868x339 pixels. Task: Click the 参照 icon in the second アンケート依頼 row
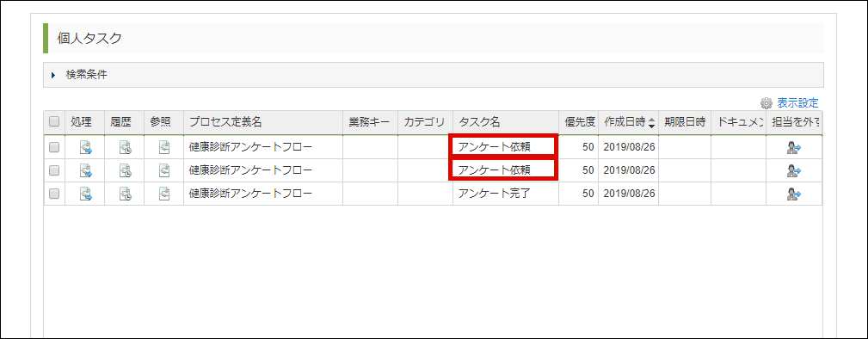click(x=164, y=170)
